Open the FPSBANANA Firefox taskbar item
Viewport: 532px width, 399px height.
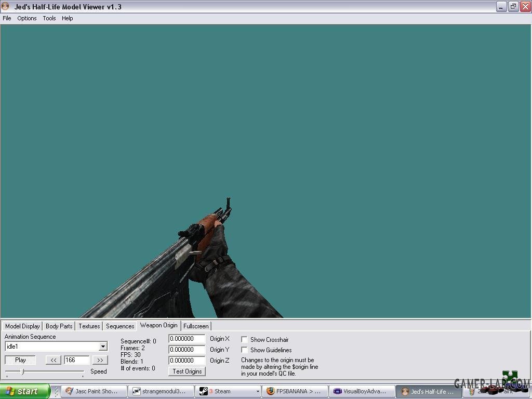pyautogui.click(x=295, y=391)
